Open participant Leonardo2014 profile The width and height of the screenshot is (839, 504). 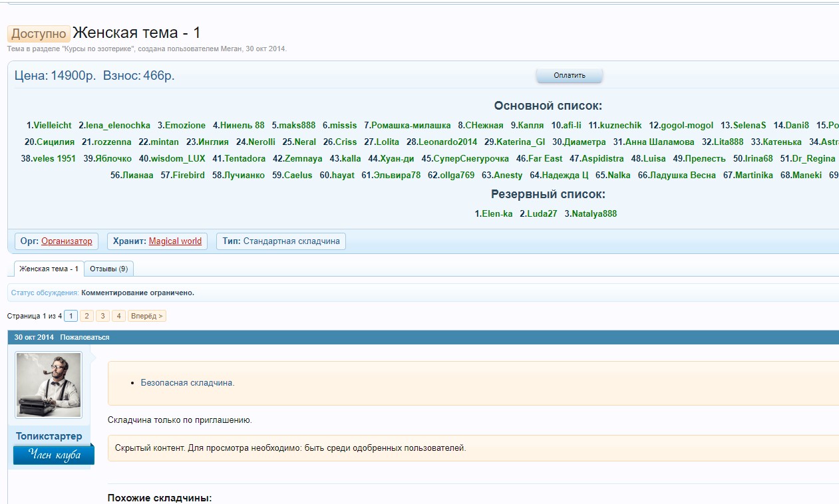point(448,142)
